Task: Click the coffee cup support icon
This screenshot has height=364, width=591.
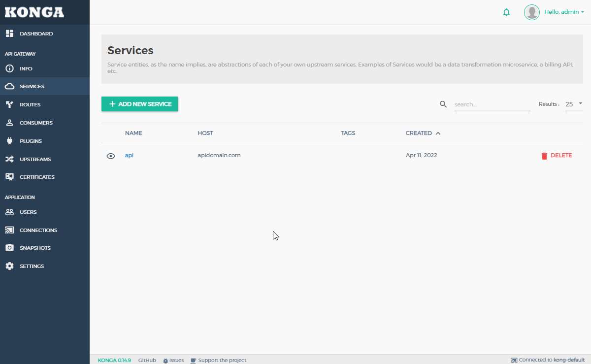Action: (x=194, y=361)
